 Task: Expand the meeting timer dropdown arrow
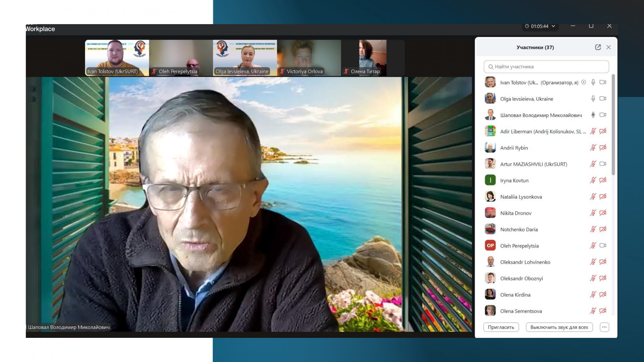pyautogui.click(x=553, y=26)
